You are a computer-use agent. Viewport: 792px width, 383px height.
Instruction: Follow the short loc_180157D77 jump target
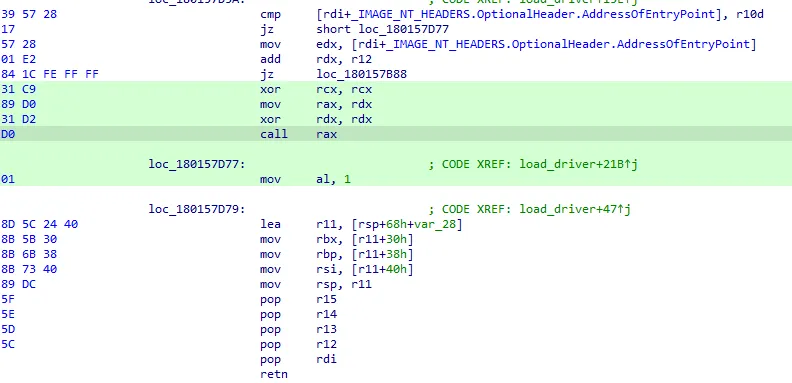[382, 29]
